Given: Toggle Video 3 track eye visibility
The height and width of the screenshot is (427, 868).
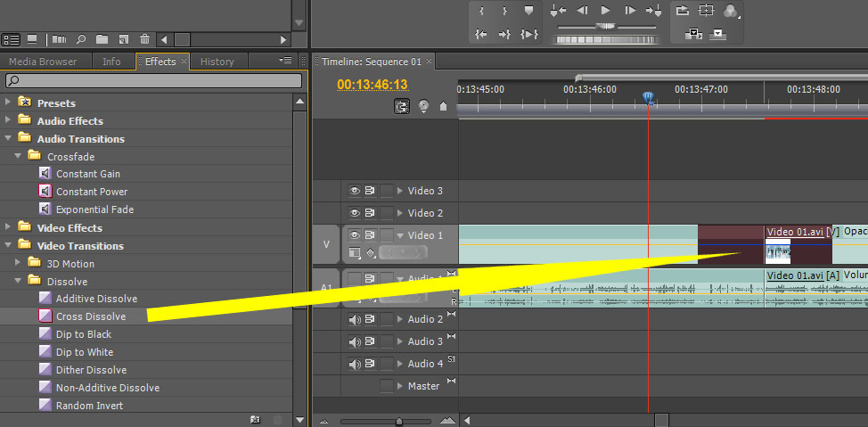Looking at the screenshot, I should pyautogui.click(x=355, y=191).
